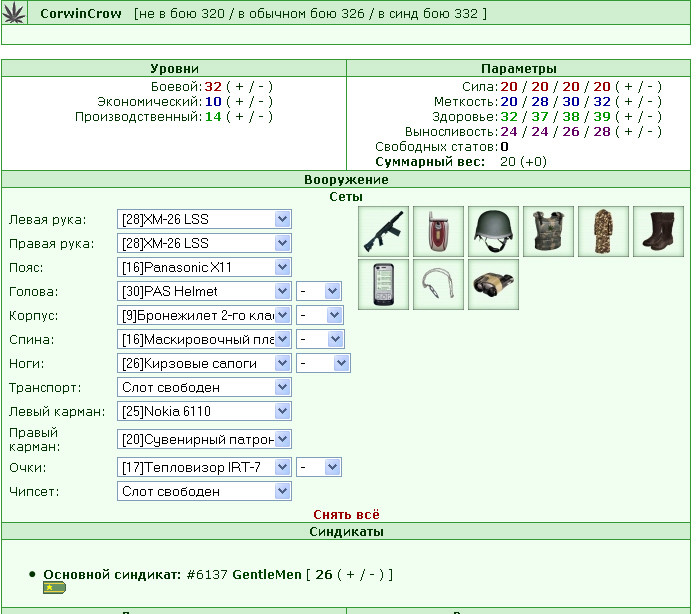
Task: Click the brown kirza boots icon
Action: click(658, 231)
